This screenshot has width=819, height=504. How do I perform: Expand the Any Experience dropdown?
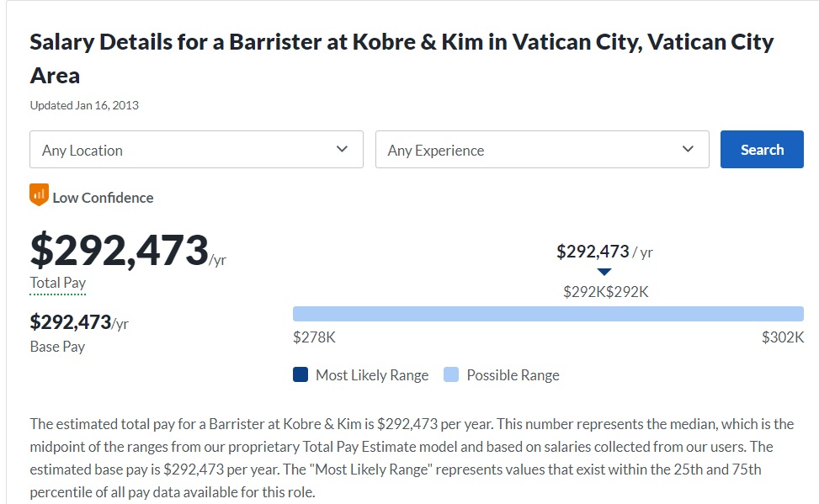[542, 150]
